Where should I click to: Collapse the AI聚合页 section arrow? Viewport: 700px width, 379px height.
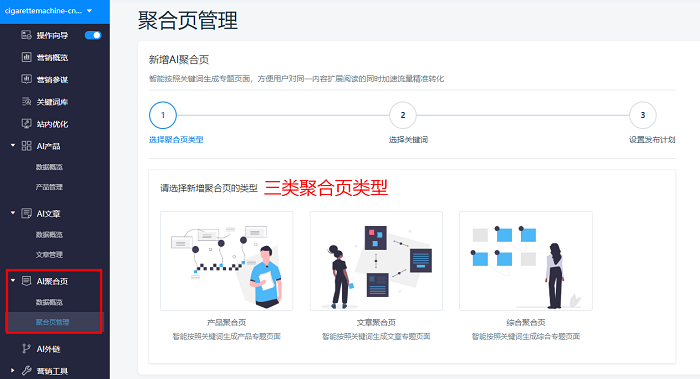click(13, 280)
